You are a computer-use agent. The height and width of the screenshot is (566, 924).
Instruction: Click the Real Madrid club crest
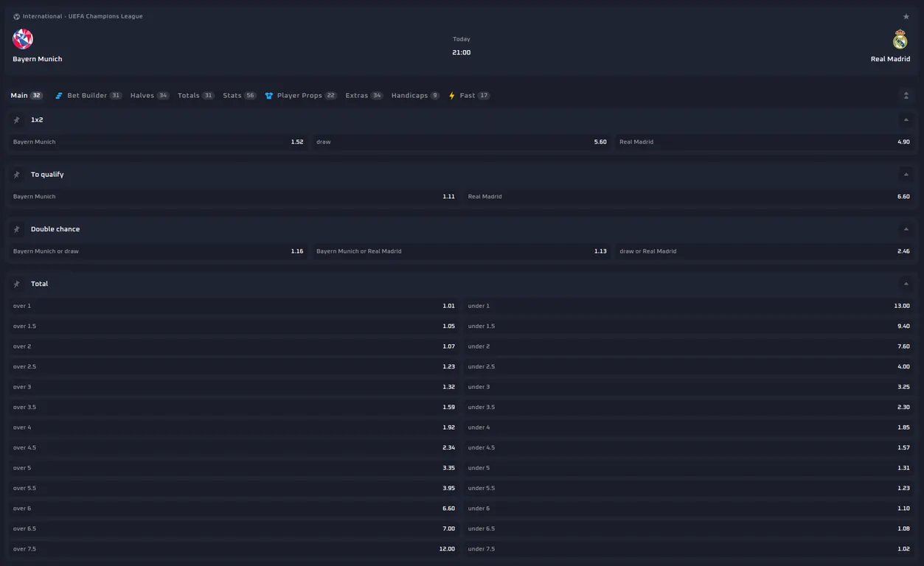(900, 38)
